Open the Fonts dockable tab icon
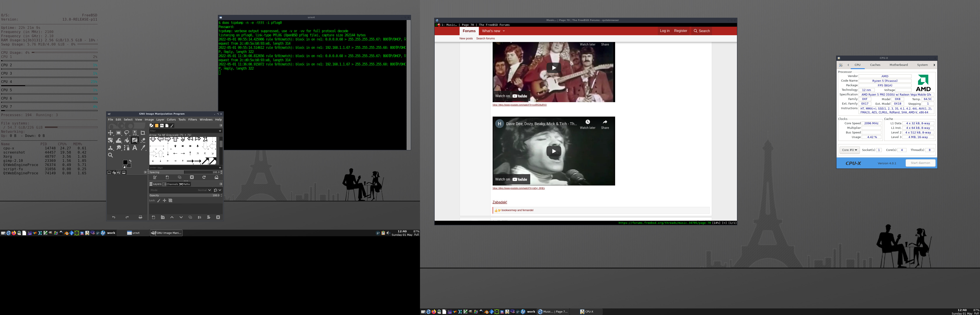This screenshot has width=980, height=315. tap(162, 126)
